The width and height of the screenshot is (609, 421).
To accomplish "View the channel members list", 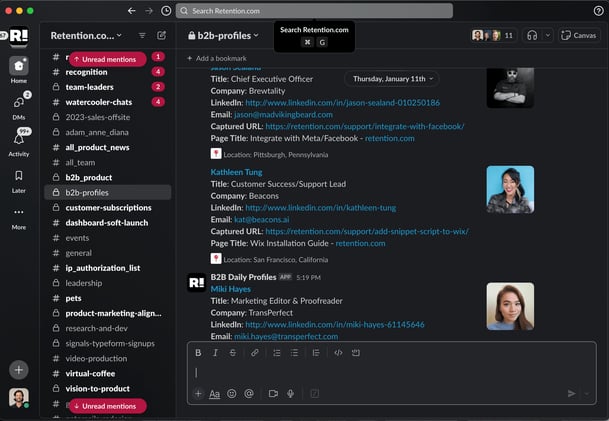I will point(493,36).
